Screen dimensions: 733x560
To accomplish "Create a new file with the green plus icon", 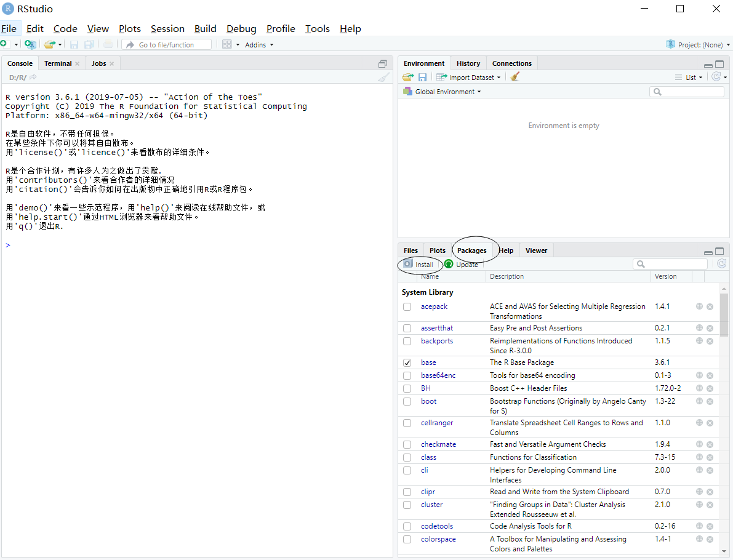I will click(x=4, y=44).
